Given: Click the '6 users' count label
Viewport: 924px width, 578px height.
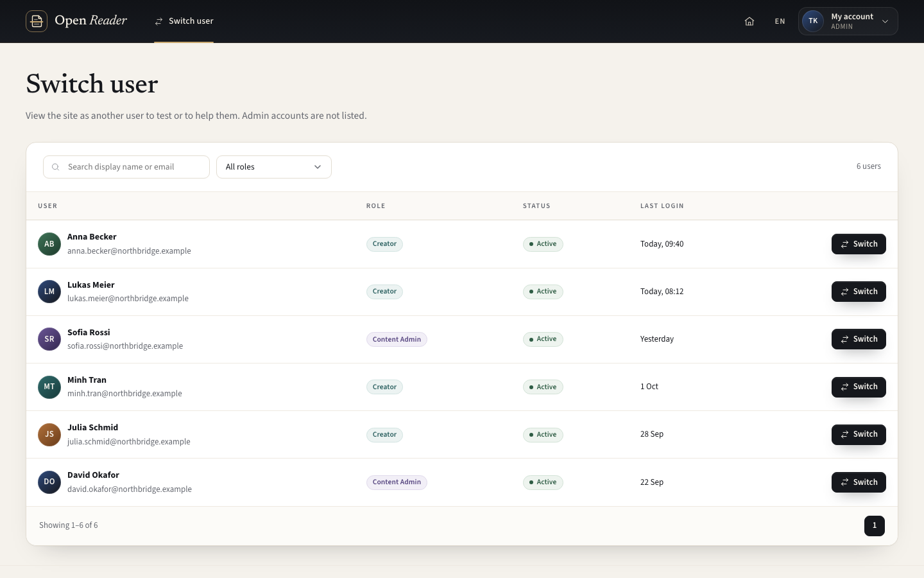Looking at the screenshot, I should click(869, 166).
